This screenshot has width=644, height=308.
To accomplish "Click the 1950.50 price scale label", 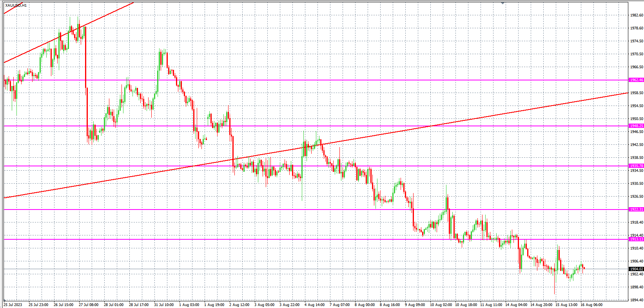I will click(x=637, y=119).
